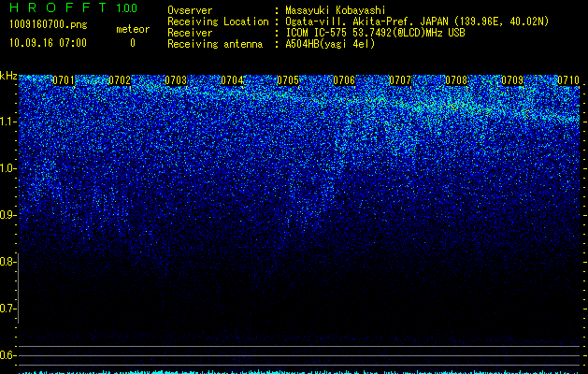The image size is (588, 374).
Task: Click the 0709 time marker
Action: pos(512,80)
